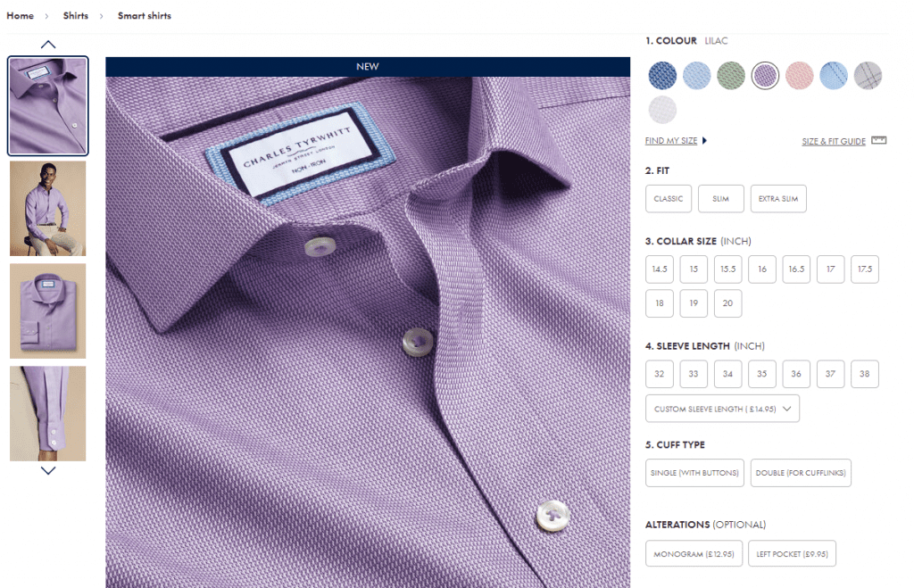Click the ruler icon beside Size & Fit Guide
914x588 pixels.
877,140
